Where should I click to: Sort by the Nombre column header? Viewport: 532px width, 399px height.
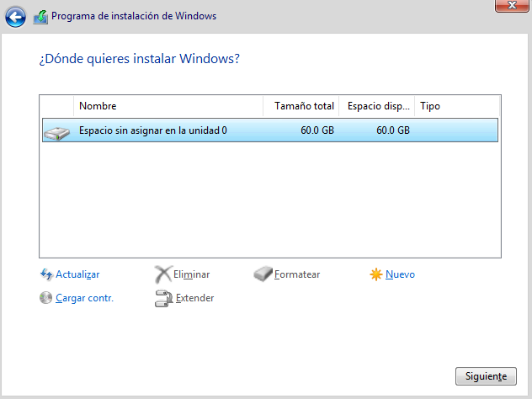(x=168, y=106)
